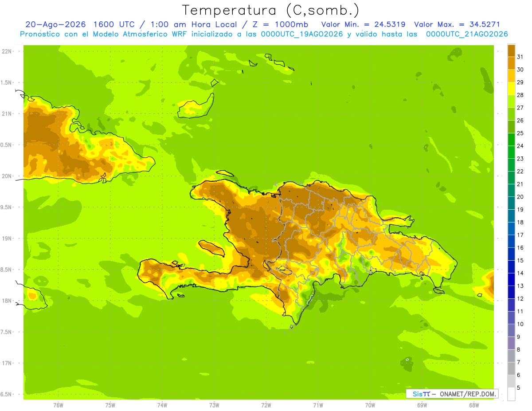Click the '19N' latitude axis label
532x411 pixels.
click(7, 239)
